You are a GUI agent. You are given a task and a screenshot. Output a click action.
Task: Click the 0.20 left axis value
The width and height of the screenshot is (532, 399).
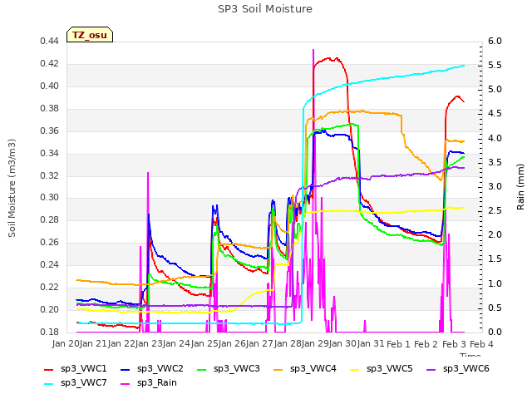click(50, 309)
